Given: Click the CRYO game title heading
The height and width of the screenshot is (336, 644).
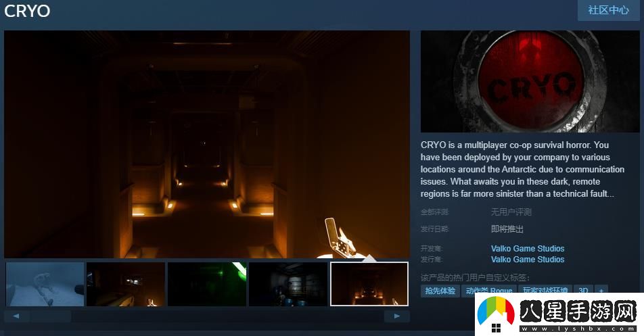Looking at the screenshot, I should click(x=27, y=11).
